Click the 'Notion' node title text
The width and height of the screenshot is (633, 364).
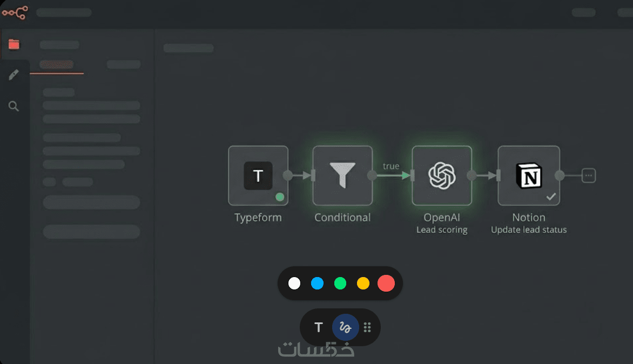529,218
